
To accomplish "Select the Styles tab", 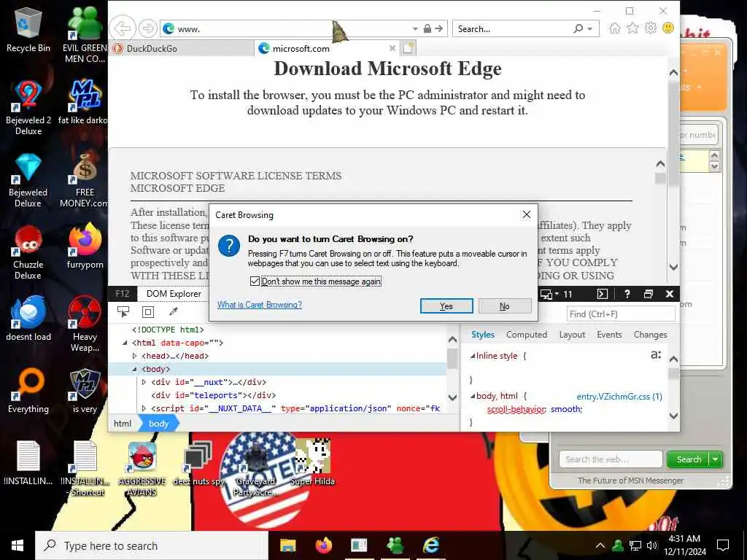I will tap(483, 334).
